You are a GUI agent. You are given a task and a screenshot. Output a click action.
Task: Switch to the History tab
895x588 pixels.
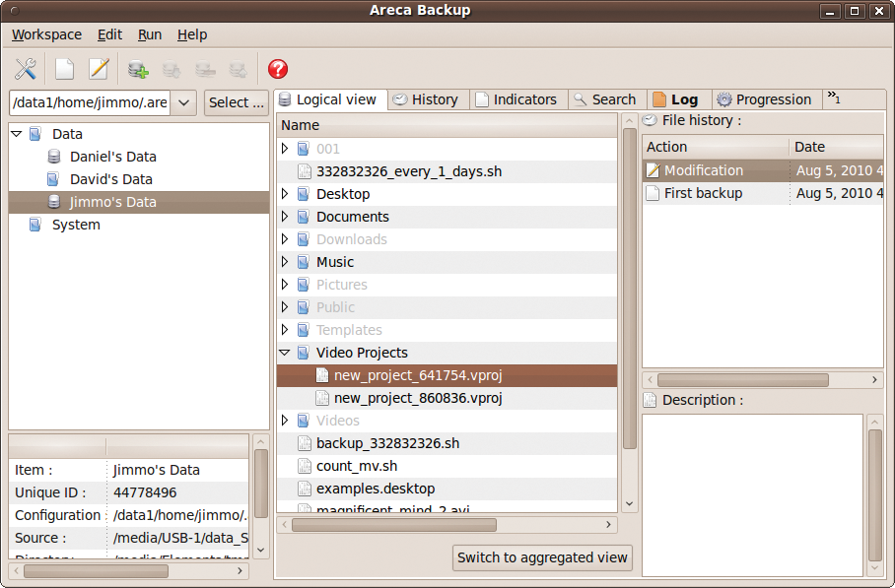pos(428,98)
